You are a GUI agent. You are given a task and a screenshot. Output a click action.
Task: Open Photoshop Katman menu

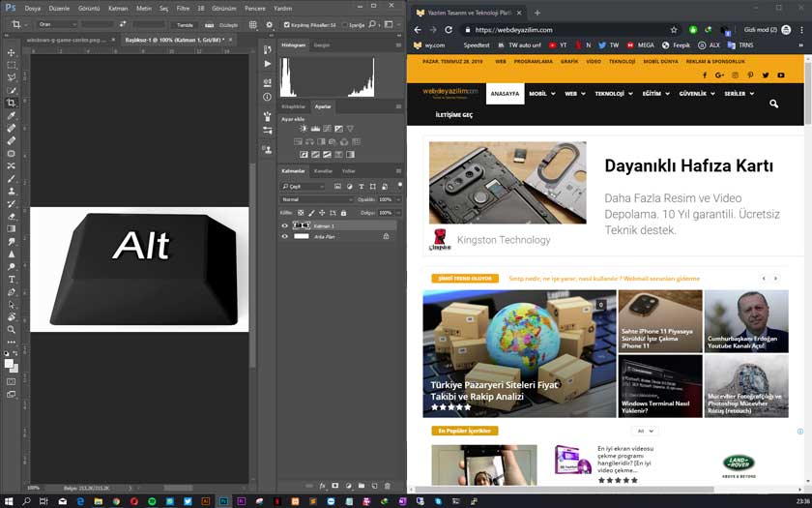[118, 9]
